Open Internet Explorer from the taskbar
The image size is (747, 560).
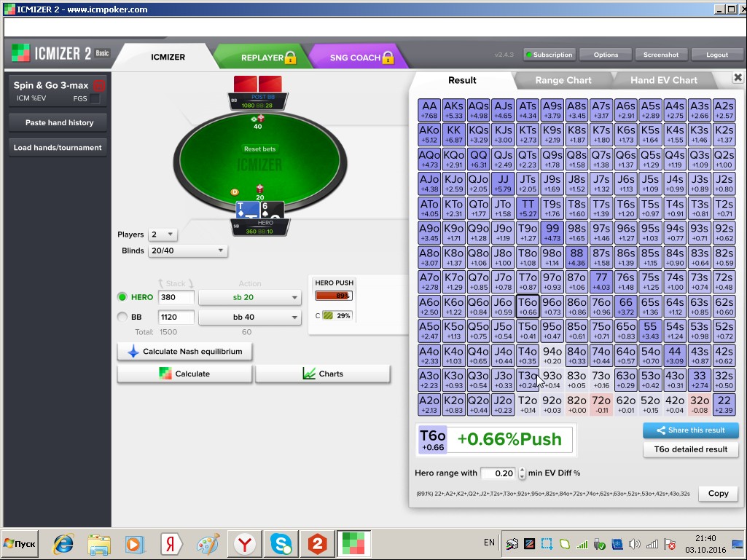click(63, 544)
